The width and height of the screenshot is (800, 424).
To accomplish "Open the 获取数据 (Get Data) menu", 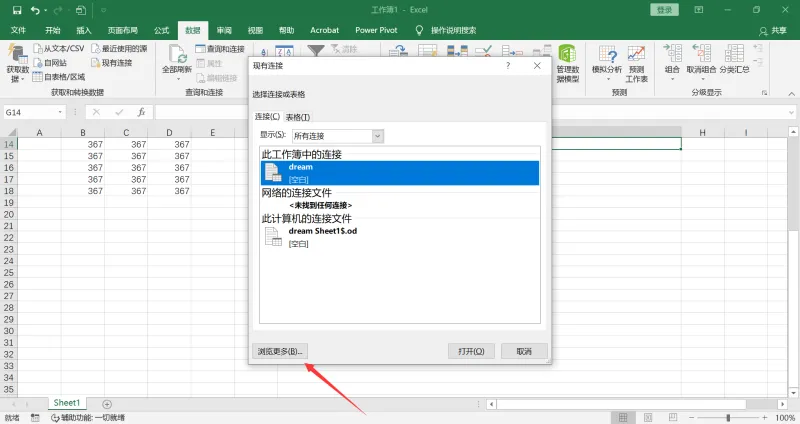I will [17, 64].
